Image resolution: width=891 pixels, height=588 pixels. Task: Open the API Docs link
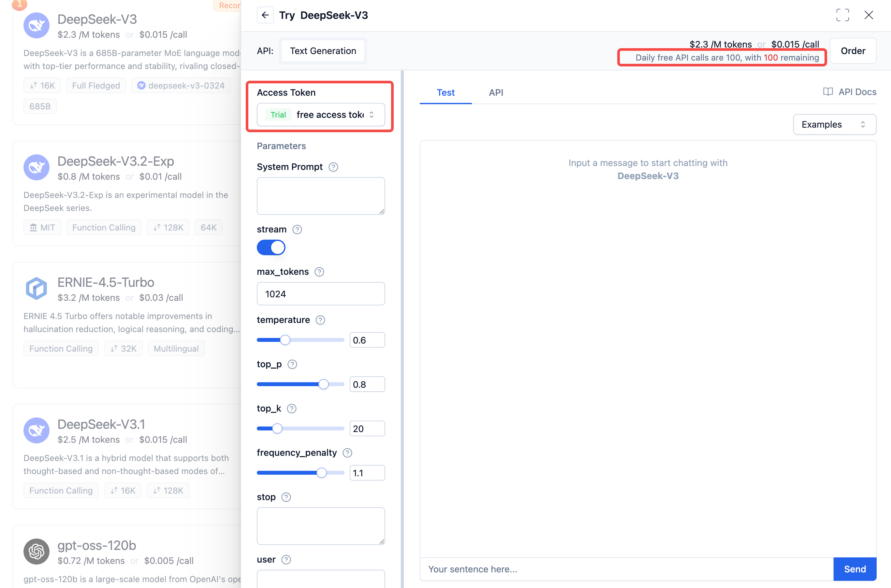(x=850, y=92)
